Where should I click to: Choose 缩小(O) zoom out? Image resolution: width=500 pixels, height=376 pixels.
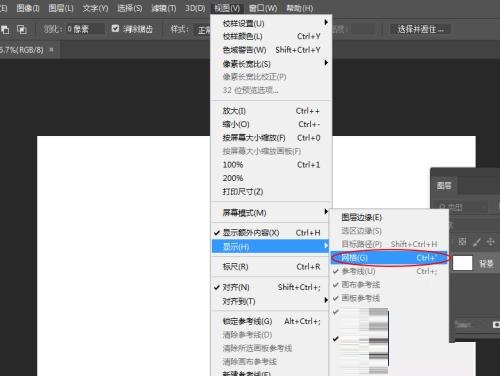click(x=270, y=124)
